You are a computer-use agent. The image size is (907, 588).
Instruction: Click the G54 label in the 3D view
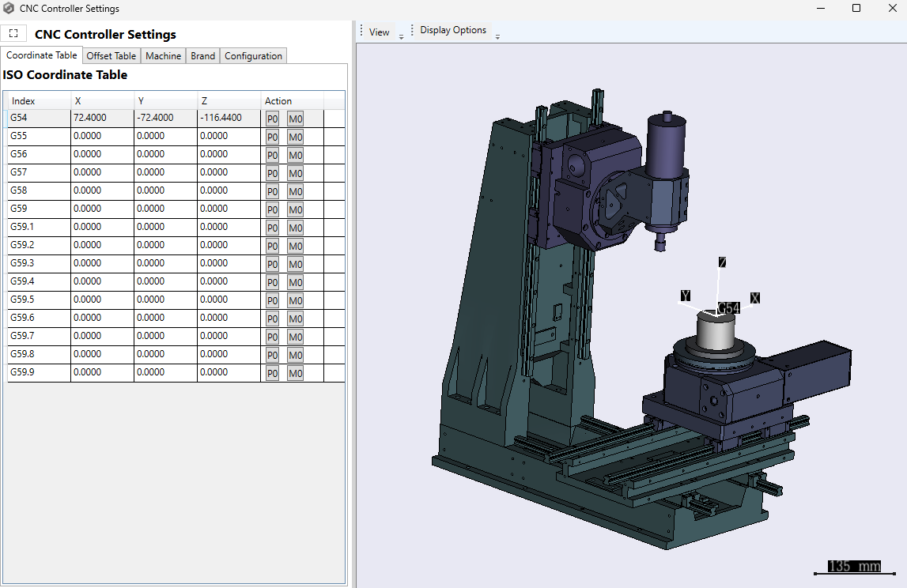pyautogui.click(x=728, y=308)
